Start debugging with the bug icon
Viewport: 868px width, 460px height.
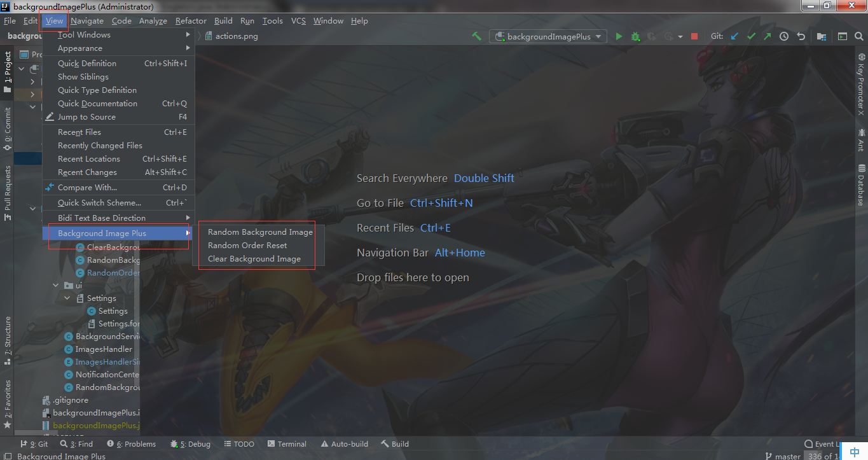635,36
